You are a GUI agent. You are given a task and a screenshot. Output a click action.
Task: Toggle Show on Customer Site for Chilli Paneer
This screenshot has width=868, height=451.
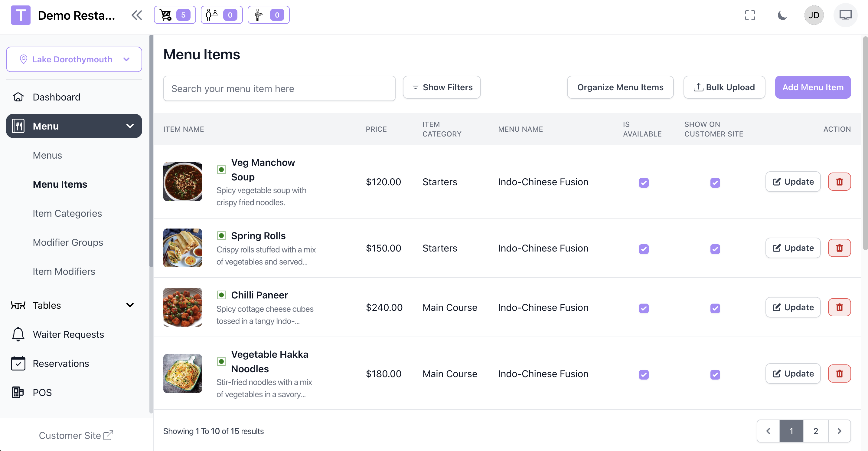click(x=715, y=308)
